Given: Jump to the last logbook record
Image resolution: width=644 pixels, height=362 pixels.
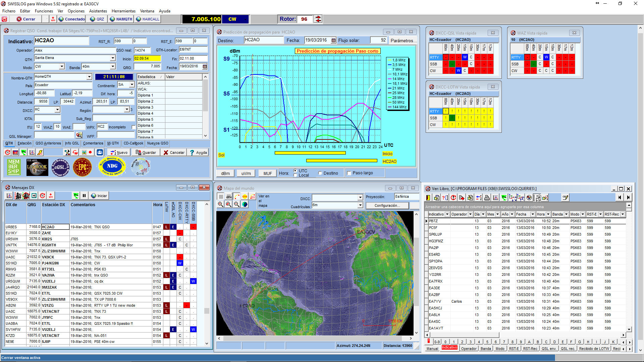Looking at the screenshot, I should point(628,198).
